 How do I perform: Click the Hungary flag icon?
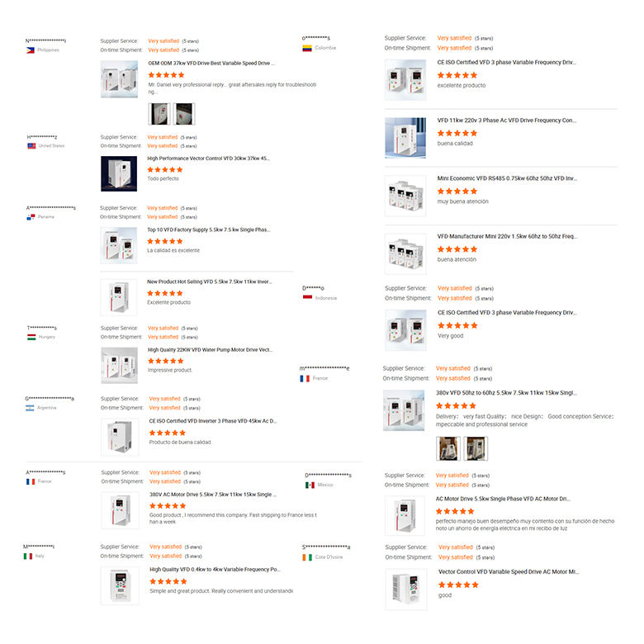(31, 337)
